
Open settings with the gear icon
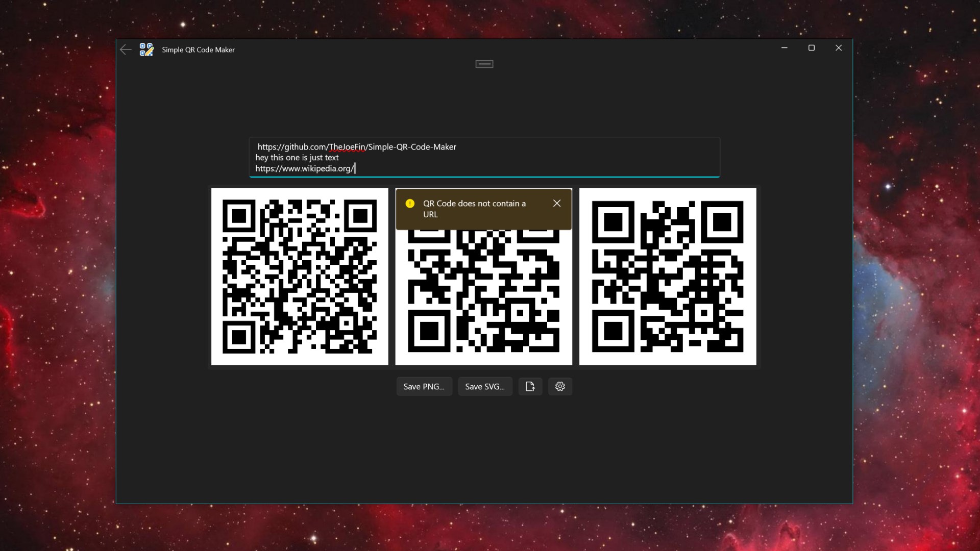pyautogui.click(x=560, y=387)
